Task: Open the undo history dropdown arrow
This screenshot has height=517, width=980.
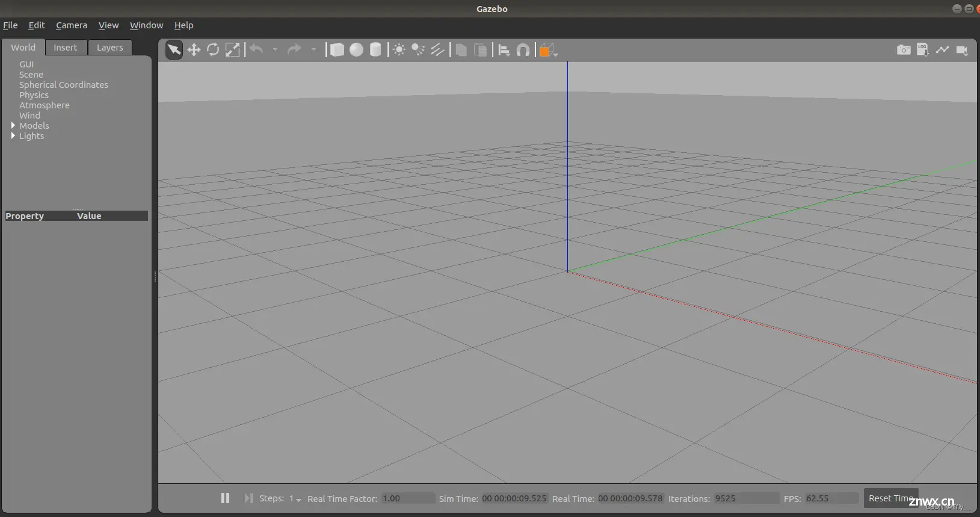Action: tap(275, 49)
